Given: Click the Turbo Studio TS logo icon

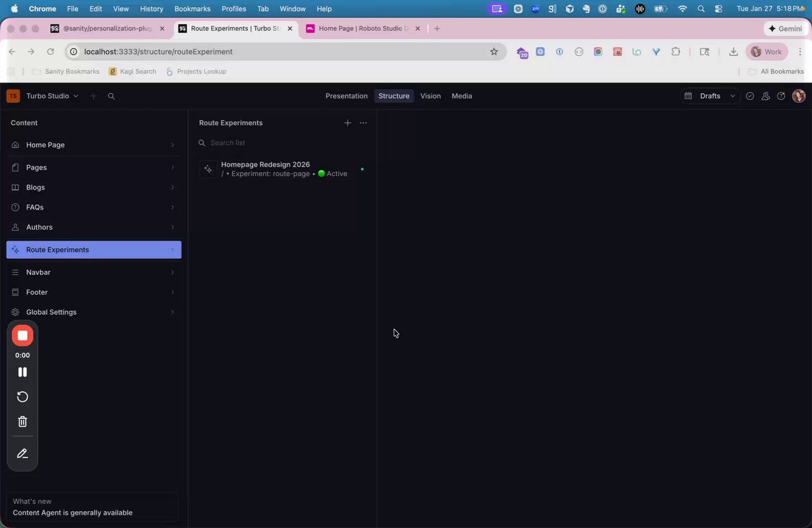Looking at the screenshot, I should tap(13, 96).
